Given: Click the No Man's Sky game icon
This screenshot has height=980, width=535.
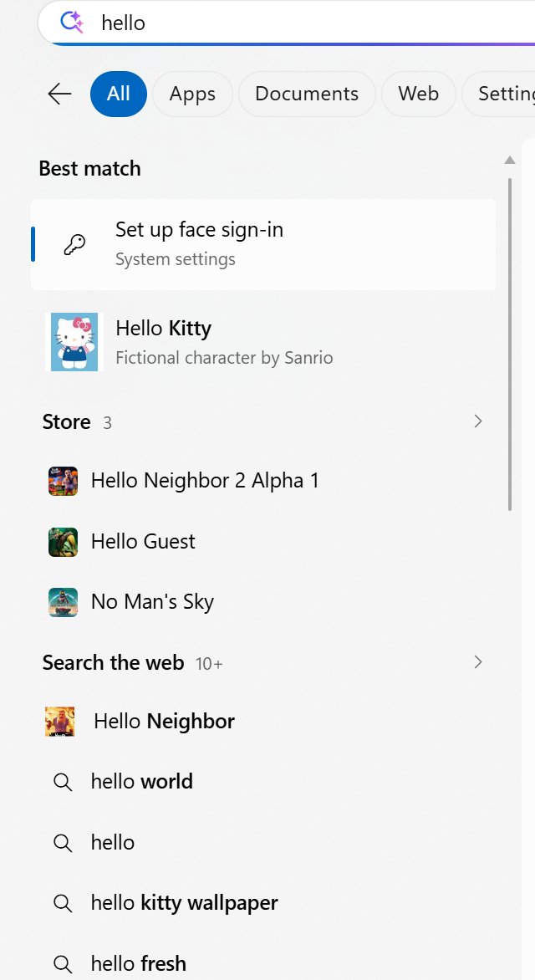Looking at the screenshot, I should point(64,603).
